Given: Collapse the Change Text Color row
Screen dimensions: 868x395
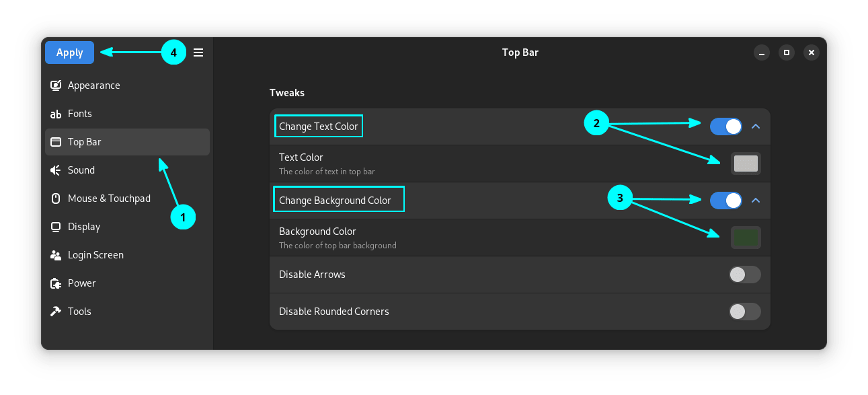Looking at the screenshot, I should [x=756, y=126].
